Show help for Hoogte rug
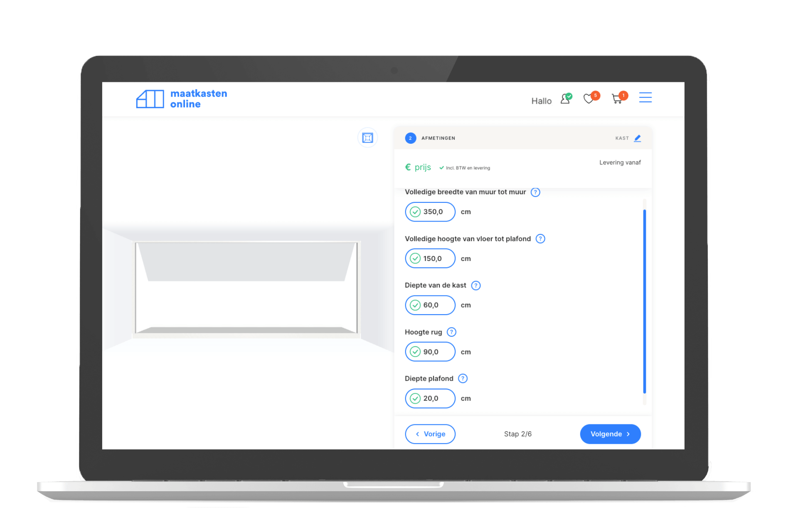This screenshot has width=798, height=532. pos(451,332)
